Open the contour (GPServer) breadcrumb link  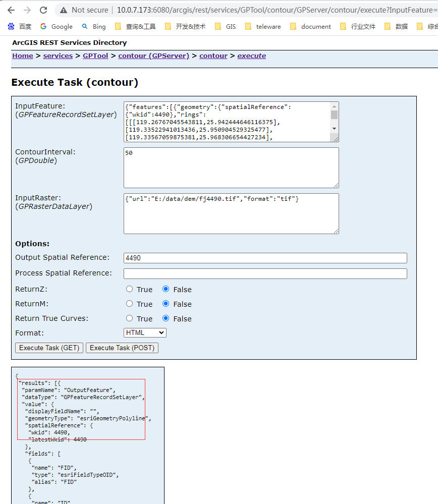click(154, 56)
